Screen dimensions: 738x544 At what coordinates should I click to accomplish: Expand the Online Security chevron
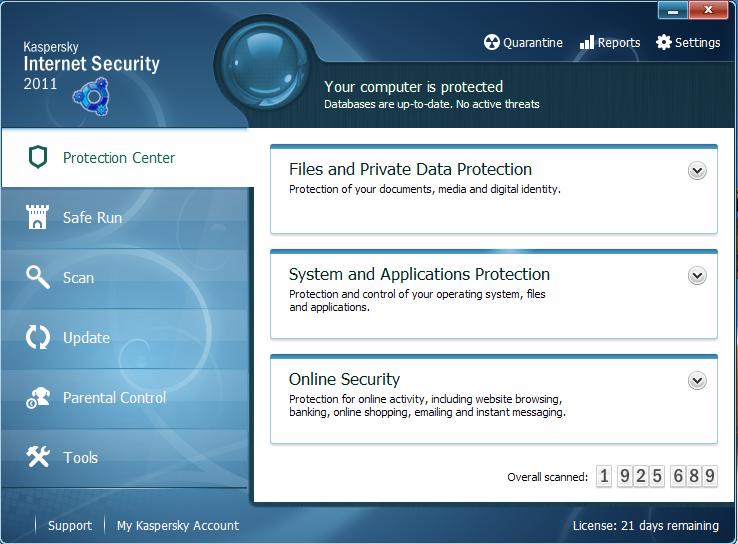click(697, 380)
